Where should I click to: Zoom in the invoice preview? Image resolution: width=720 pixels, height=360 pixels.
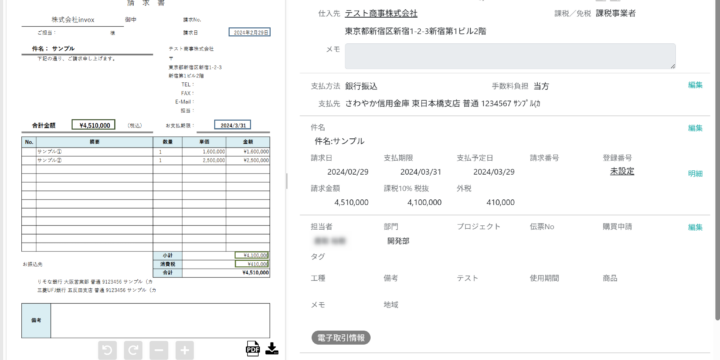185,350
